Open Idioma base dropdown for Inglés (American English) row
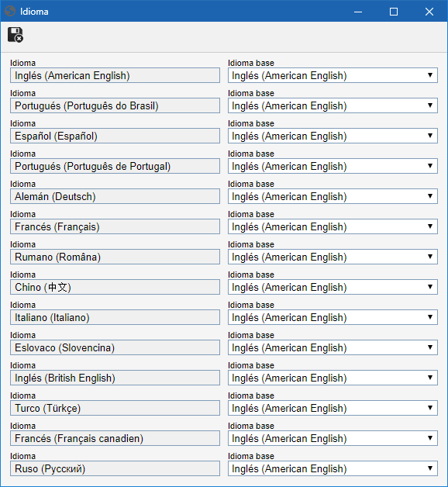Viewport: 448px width, 487px height. coord(333,75)
